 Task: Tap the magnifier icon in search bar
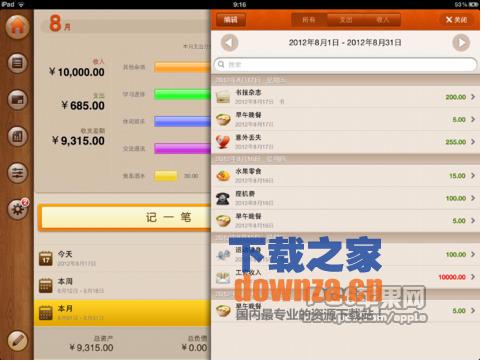221,64
